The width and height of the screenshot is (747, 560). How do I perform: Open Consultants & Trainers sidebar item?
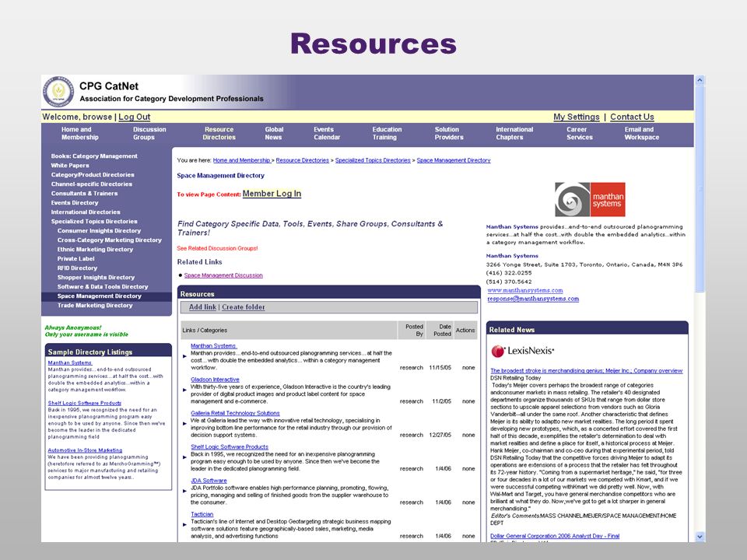(84, 194)
